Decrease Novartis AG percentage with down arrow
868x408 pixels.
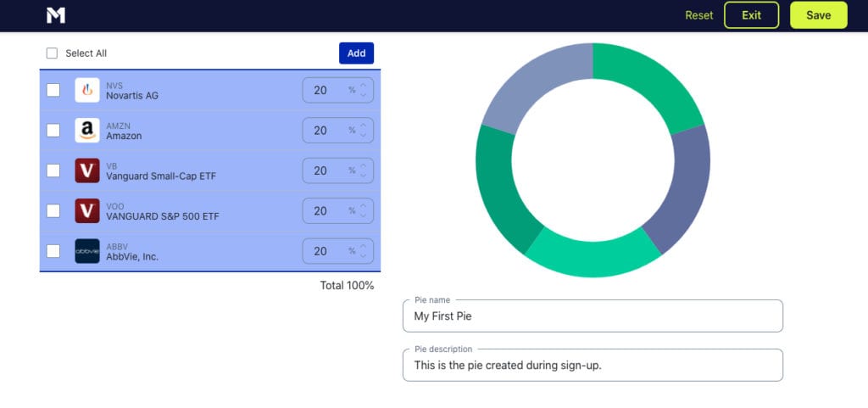[363, 95]
